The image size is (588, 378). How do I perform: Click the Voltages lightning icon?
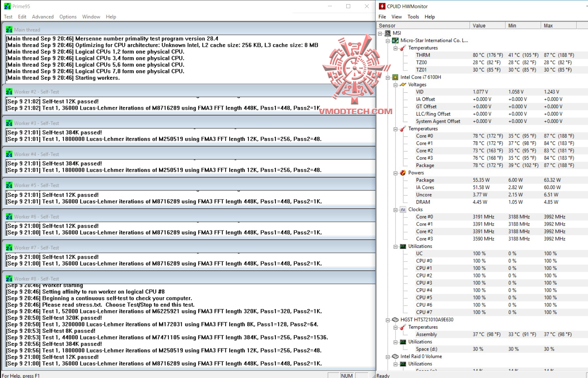click(x=403, y=85)
